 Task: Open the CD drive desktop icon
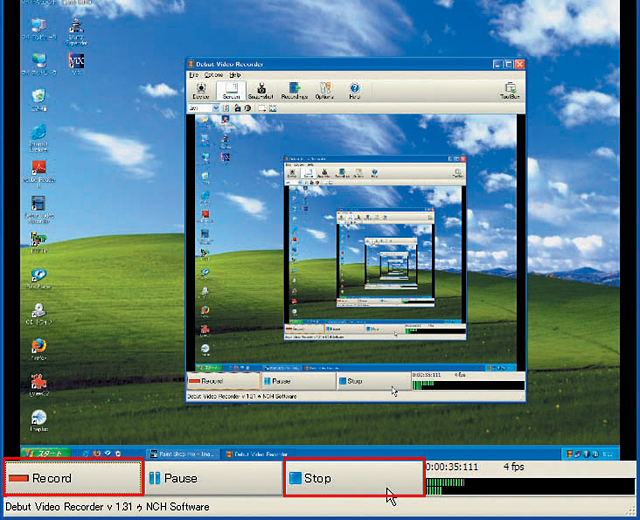39,313
